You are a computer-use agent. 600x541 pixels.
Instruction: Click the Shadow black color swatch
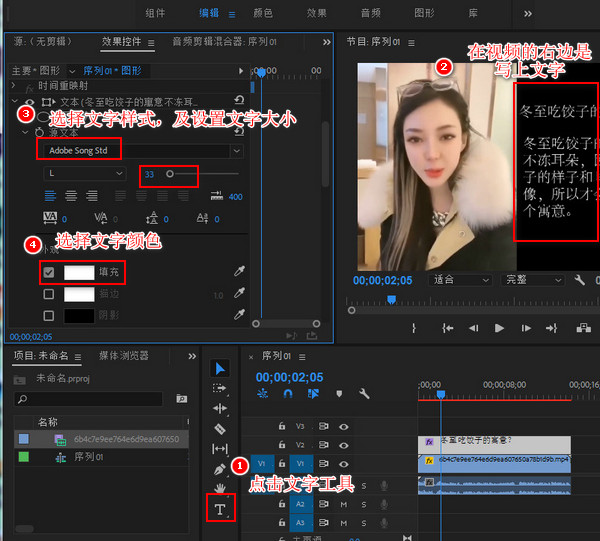(79, 316)
